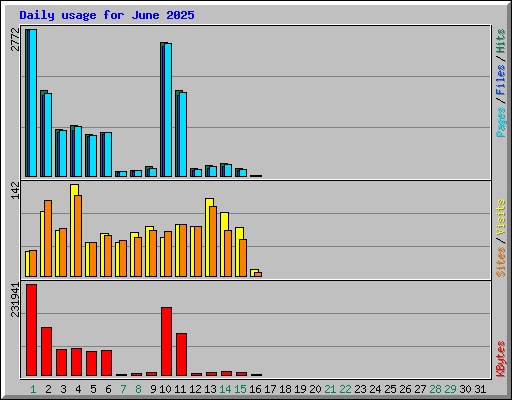Click the day 2 cyan pages bar
The width and height of the screenshot is (512, 400).
(x=48, y=135)
